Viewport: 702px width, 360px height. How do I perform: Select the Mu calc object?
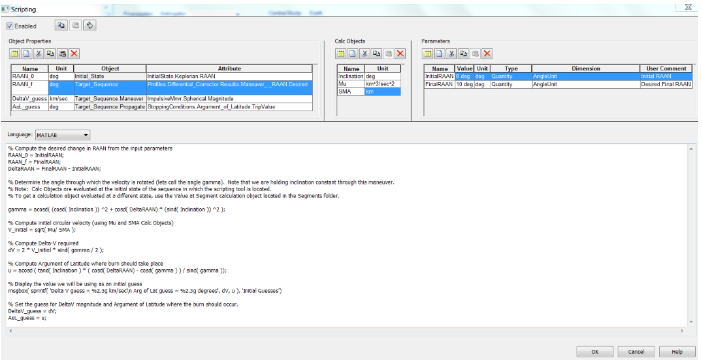(351, 84)
